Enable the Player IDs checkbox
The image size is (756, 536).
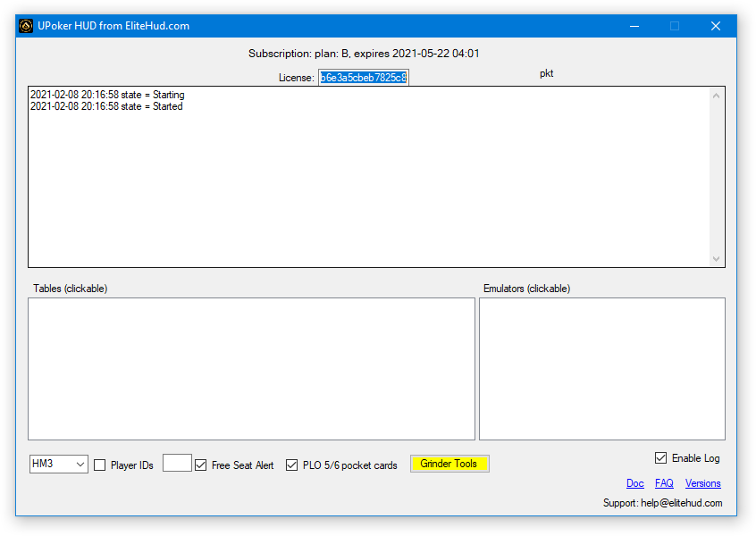100,465
